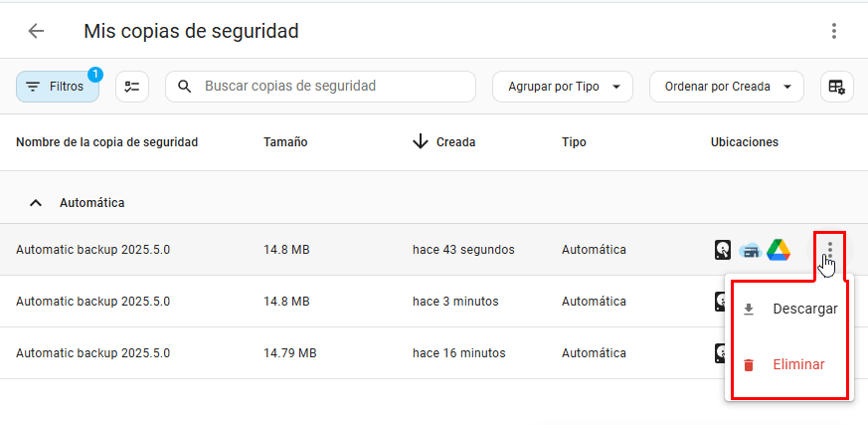This screenshot has width=868, height=425.
Task: Click the network storage location icon
Action: 750,250
